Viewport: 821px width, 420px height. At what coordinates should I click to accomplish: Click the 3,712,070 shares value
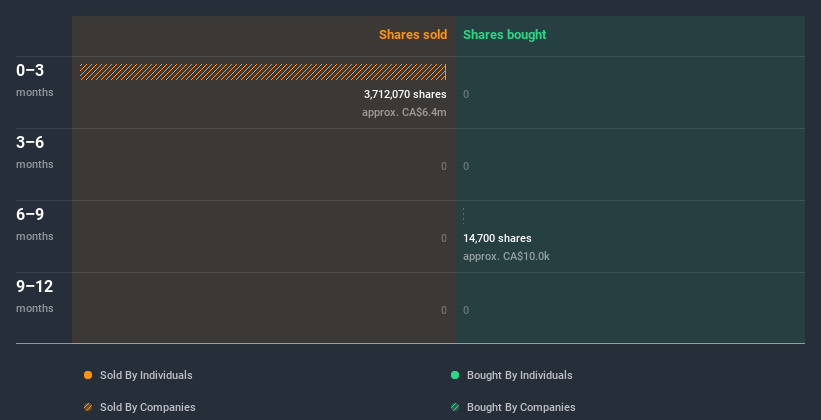click(405, 94)
